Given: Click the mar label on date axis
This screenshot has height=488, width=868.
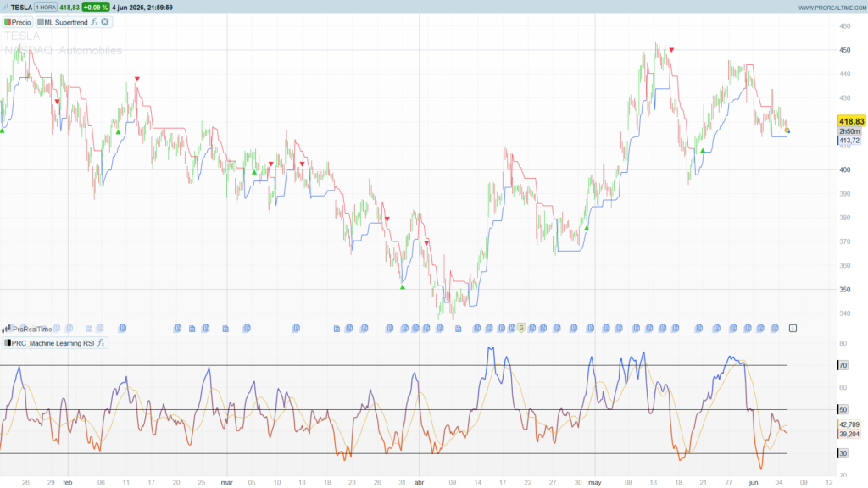Looking at the screenshot, I should pos(227,482).
